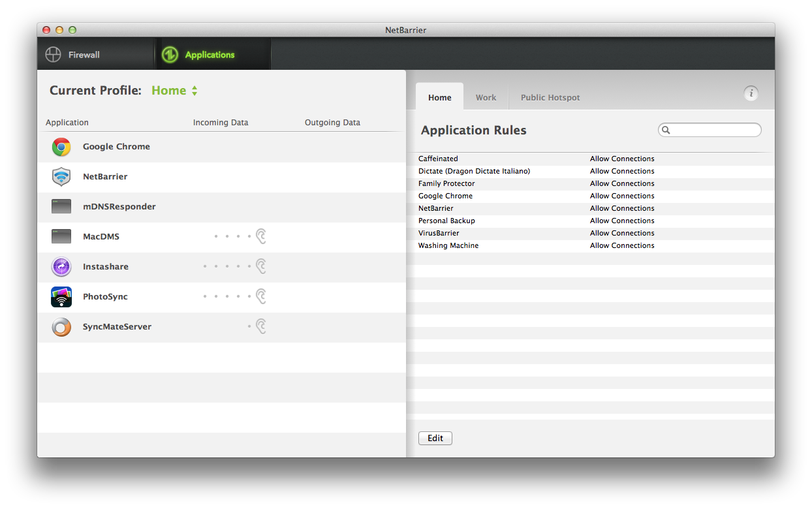Click the Application column header
This screenshot has width=812, height=509.
(67, 123)
